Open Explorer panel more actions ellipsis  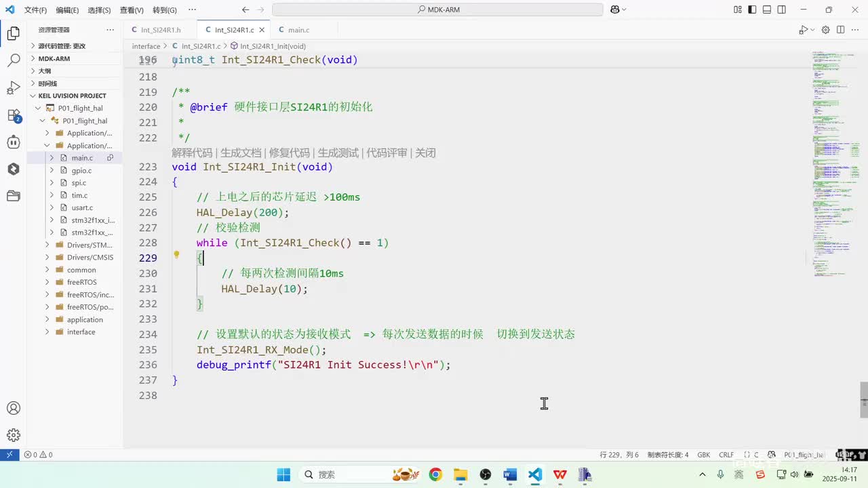tap(111, 30)
